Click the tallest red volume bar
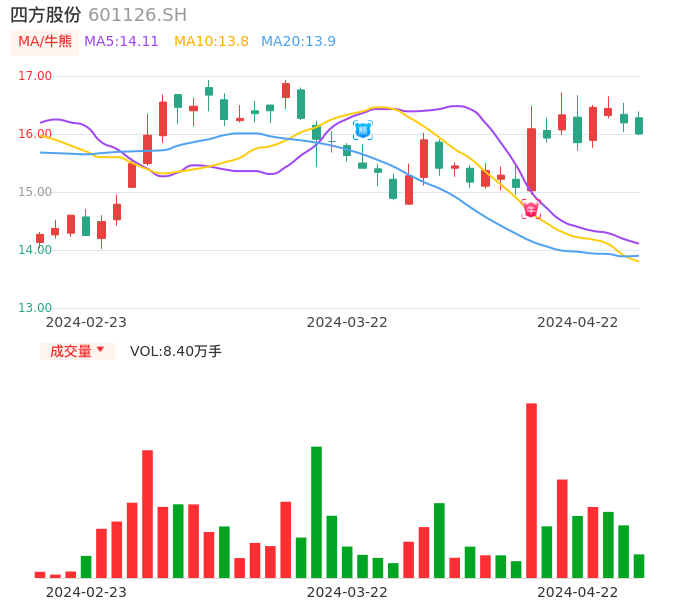Viewport: 686px width, 606px height. (531, 490)
